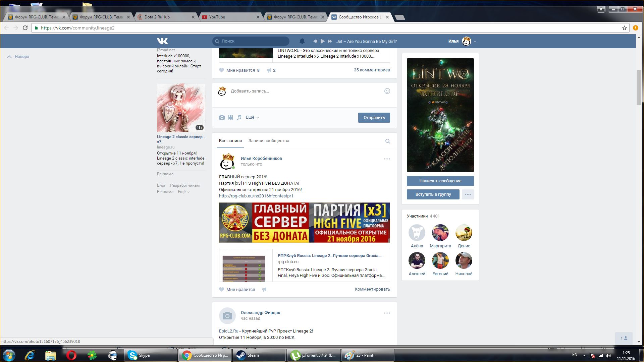This screenshot has height=362, width=644.
Task: Bookmark this page with the star
Action: click(x=624, y=28)
